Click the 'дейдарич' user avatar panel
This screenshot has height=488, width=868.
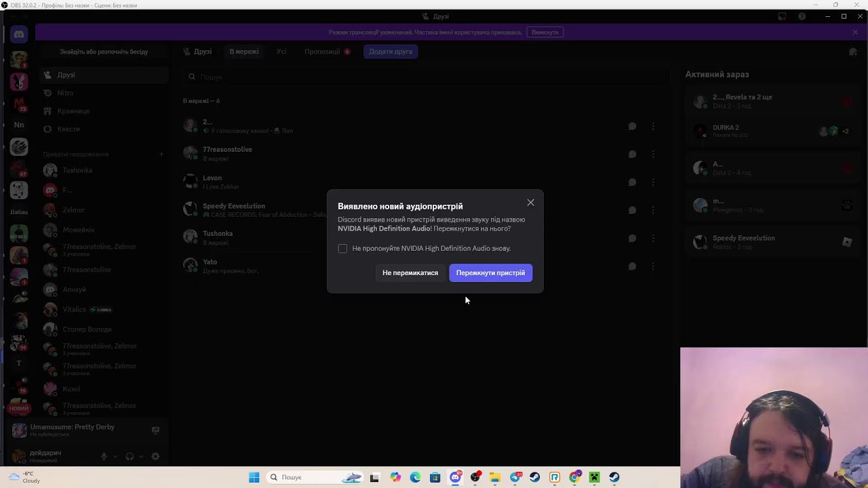pyautogui.click(x=49, y=456)
